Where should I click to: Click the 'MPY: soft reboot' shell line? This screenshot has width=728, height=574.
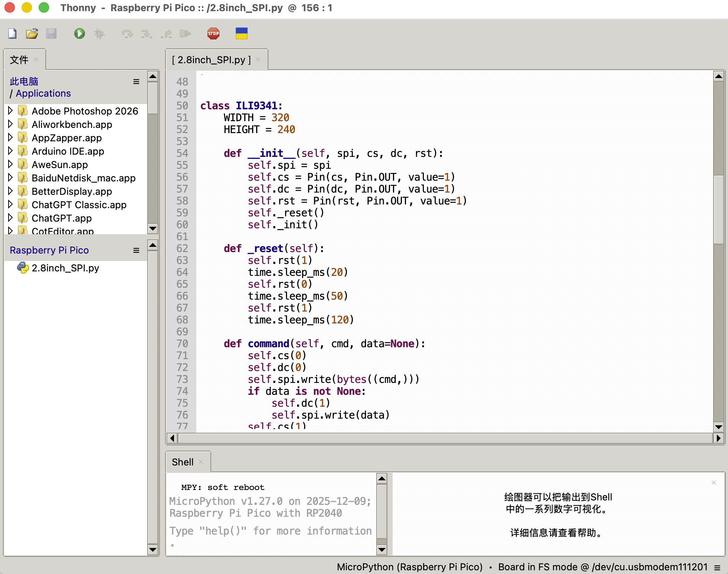coord(223,487)
